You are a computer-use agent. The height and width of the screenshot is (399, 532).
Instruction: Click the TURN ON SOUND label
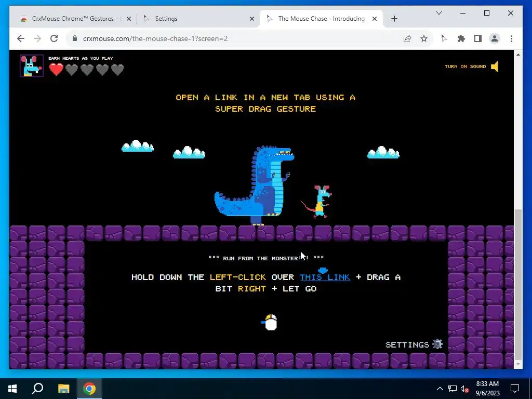pos(465,66)
